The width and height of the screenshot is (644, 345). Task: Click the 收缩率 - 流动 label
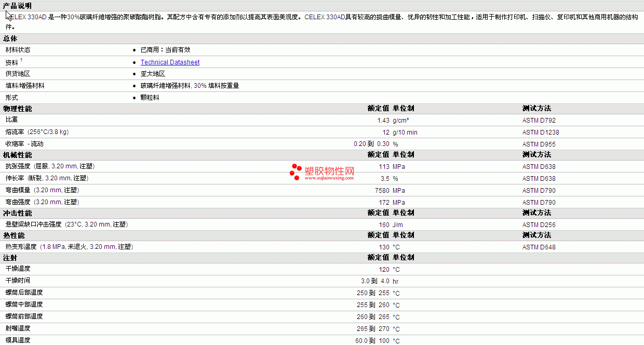coord(24,144)
